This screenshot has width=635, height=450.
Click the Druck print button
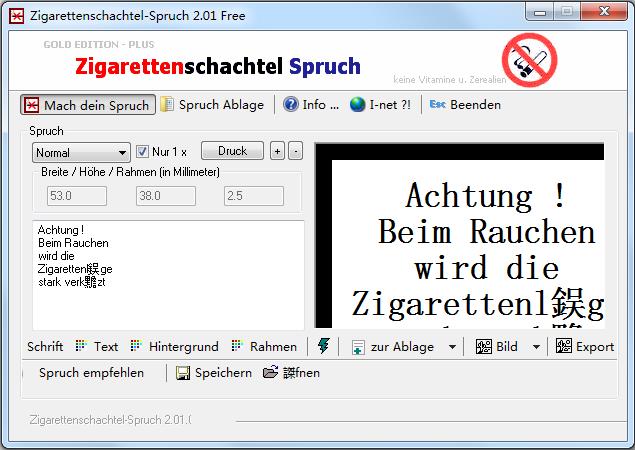coord(232,151)
